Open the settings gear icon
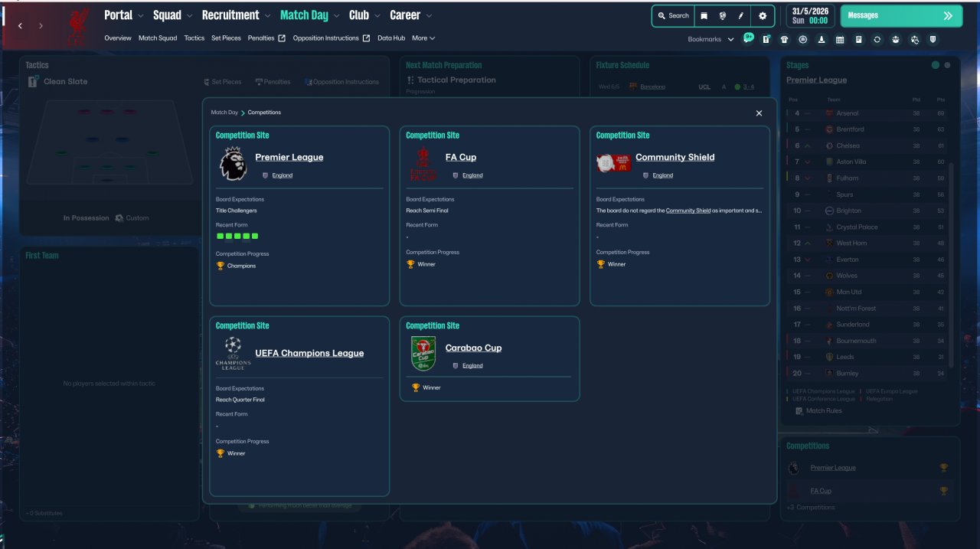 click(x=763, y=15)
